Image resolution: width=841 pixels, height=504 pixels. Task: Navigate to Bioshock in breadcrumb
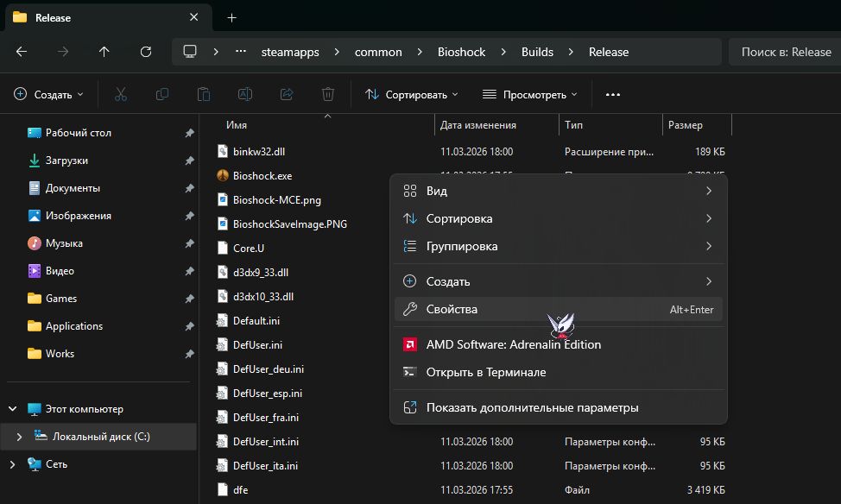(x=461, y=52)
